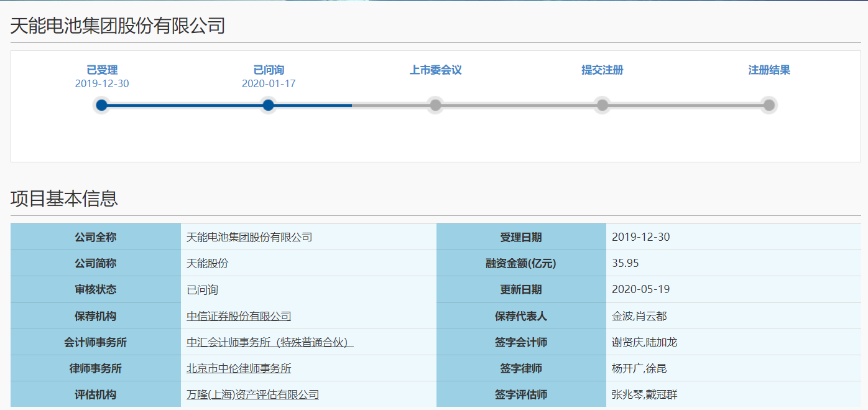The image size is (868, 410).
Task: Click the 签字会计师 header cell
Action: click(521, 342)
